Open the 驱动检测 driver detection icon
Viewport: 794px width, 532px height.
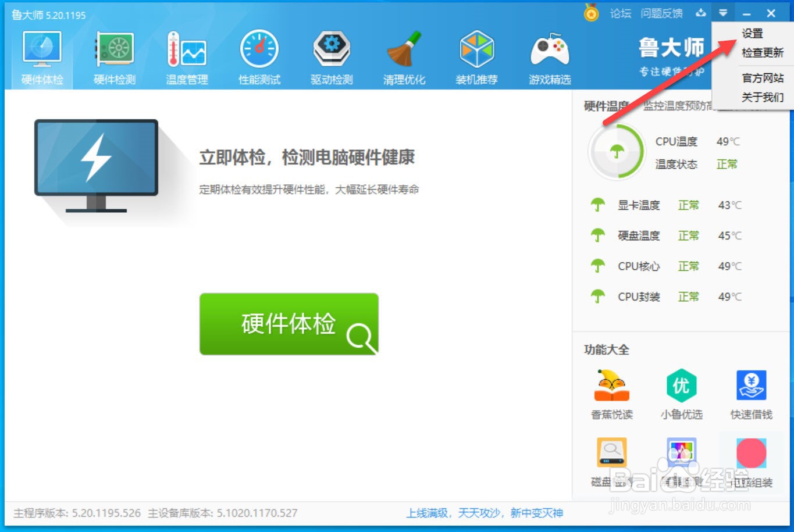pyautogui.click(x=332, y=49)
